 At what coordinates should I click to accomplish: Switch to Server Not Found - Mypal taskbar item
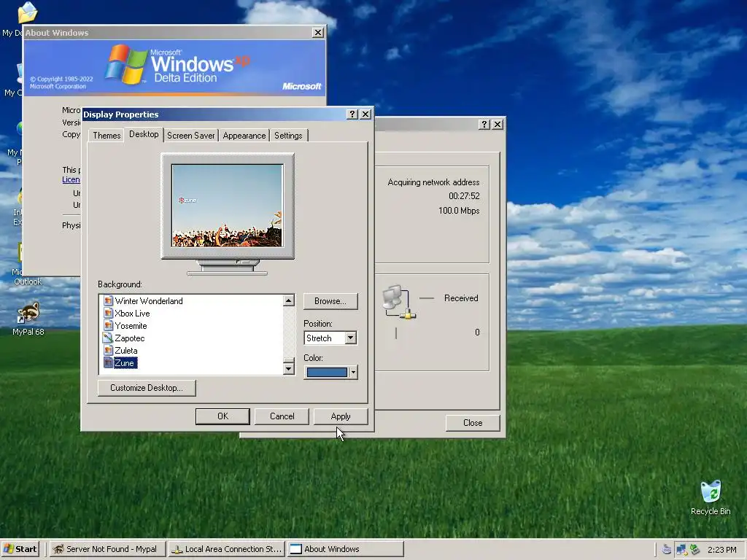point(108,549)
